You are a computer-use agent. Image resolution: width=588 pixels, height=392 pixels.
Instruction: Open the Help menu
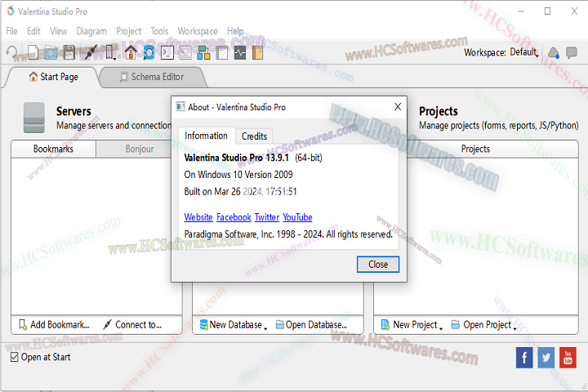(x=235, y=31)
